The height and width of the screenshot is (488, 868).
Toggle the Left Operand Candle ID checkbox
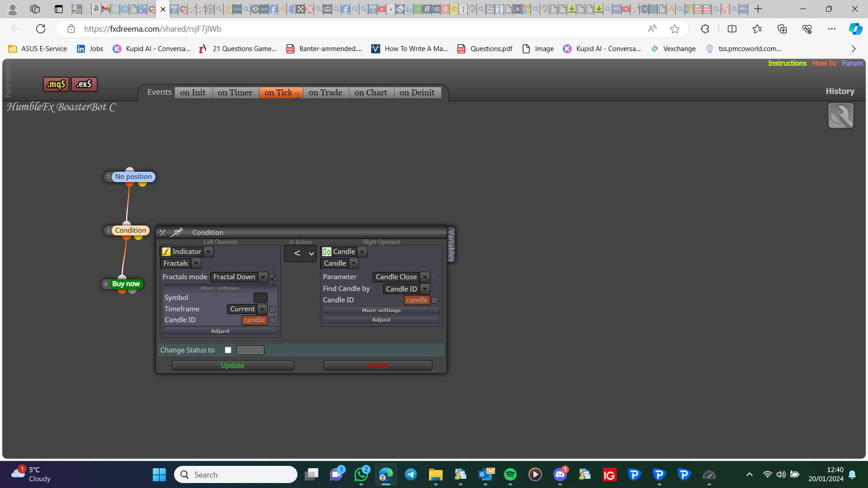coord(272,320)
